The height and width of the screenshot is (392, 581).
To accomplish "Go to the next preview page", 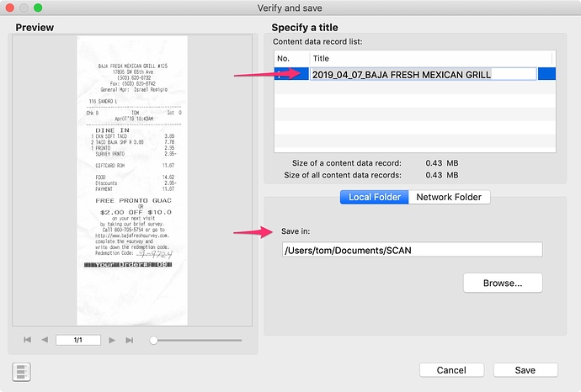I will (x=111, y=340).
